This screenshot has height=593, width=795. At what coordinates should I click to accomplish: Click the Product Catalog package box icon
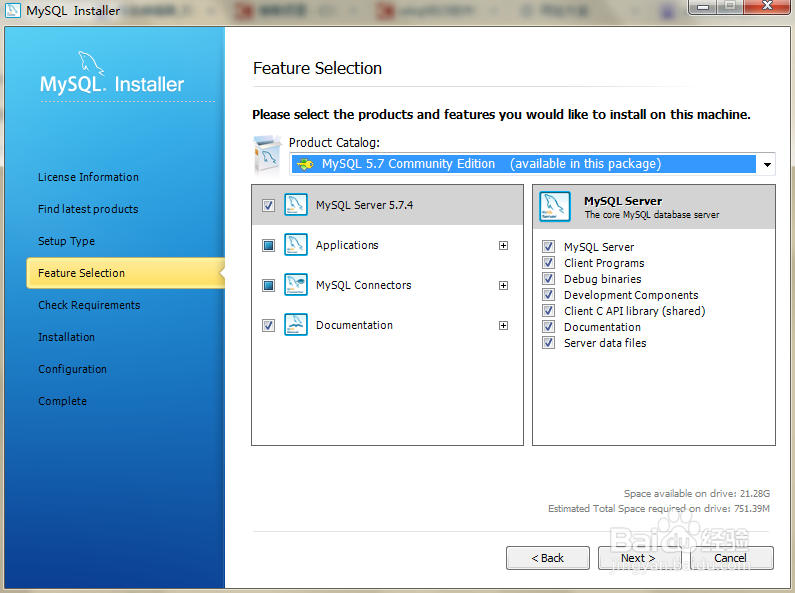(267, 155)
